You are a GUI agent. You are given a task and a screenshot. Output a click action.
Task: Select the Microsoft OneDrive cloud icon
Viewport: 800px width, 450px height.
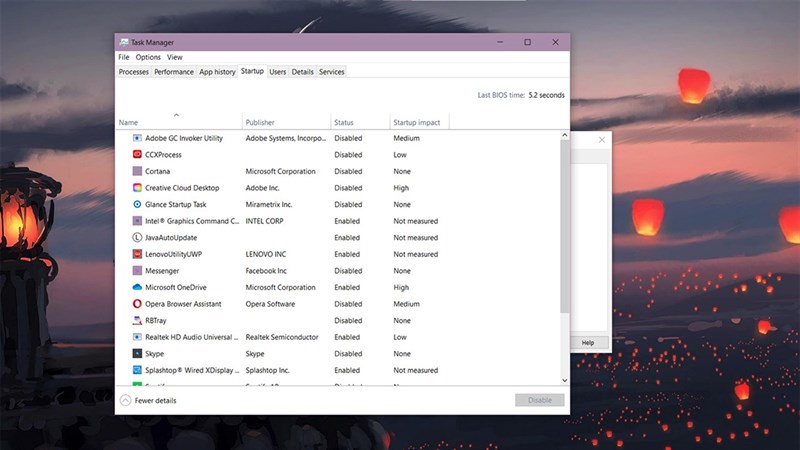(x=137, y=287)
